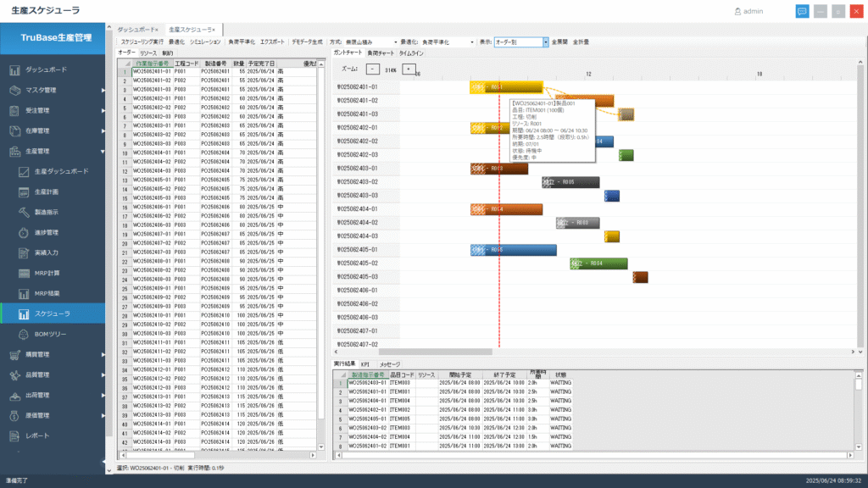Image resolution: width=868 pixels, height=488 pixels.
Task: Click the スケジューラ bar chart icon
Action: click(24, 313)
